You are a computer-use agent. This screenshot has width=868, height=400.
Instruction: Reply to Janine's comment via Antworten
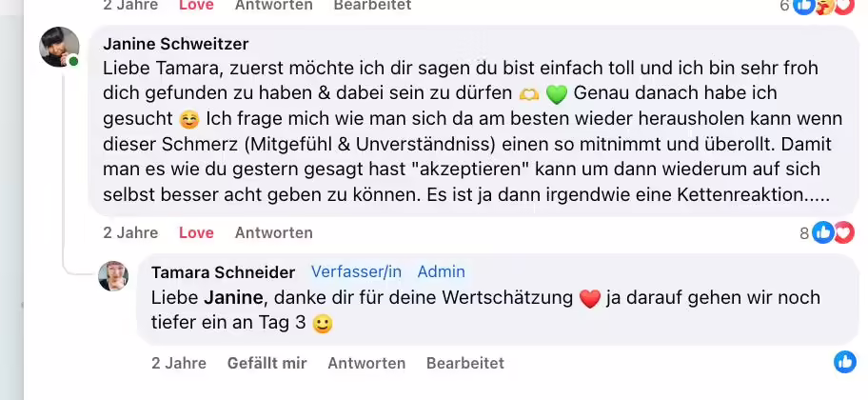[274, 232]
